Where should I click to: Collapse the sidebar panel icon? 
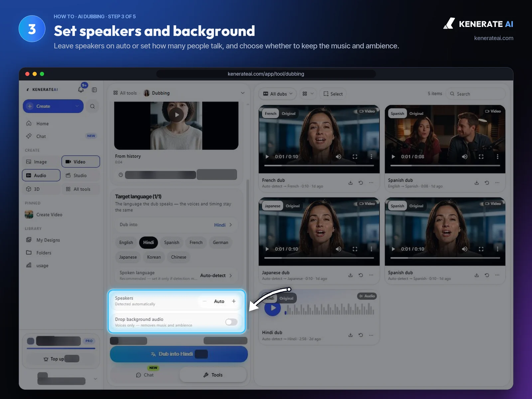(94, 90)
